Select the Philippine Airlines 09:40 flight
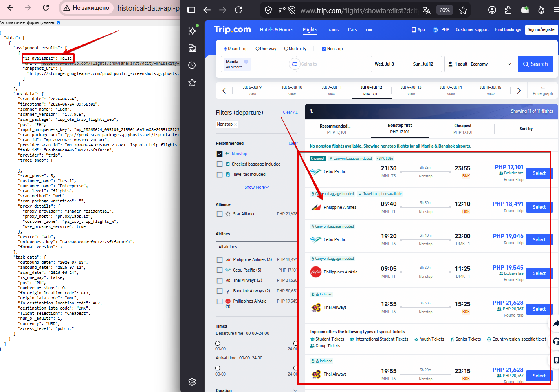Viewport: 559px width, 392px height. tap(539, 207)
